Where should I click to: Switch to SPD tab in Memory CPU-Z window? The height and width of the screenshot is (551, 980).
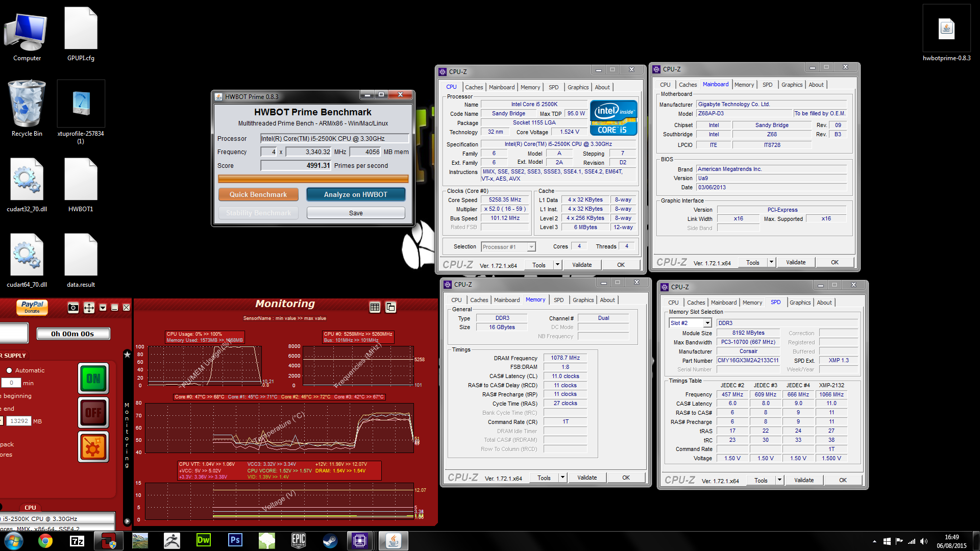click(559, 300)
